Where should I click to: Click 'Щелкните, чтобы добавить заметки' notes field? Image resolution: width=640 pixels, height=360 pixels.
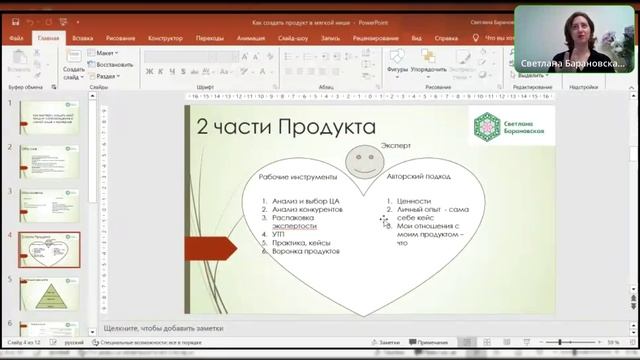click(163, 328)
